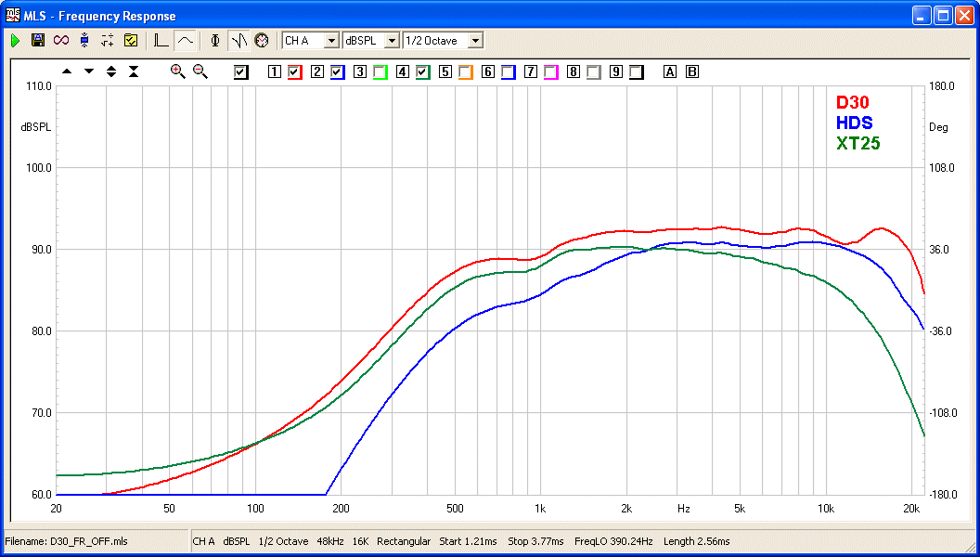Screen dimensions: 980x557
Task: Uncheck red overlay 1 checkbox
Action: coord(295,72)
